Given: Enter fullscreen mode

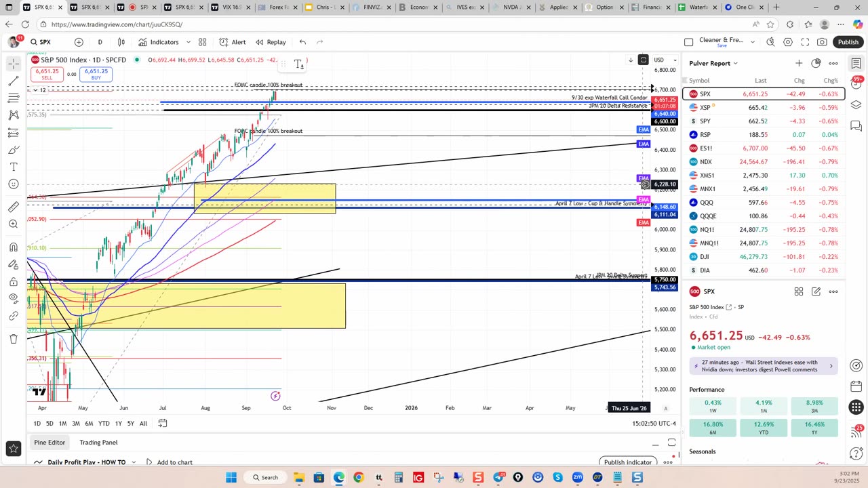Looking at the screenshot, I should tap(805, 42).
